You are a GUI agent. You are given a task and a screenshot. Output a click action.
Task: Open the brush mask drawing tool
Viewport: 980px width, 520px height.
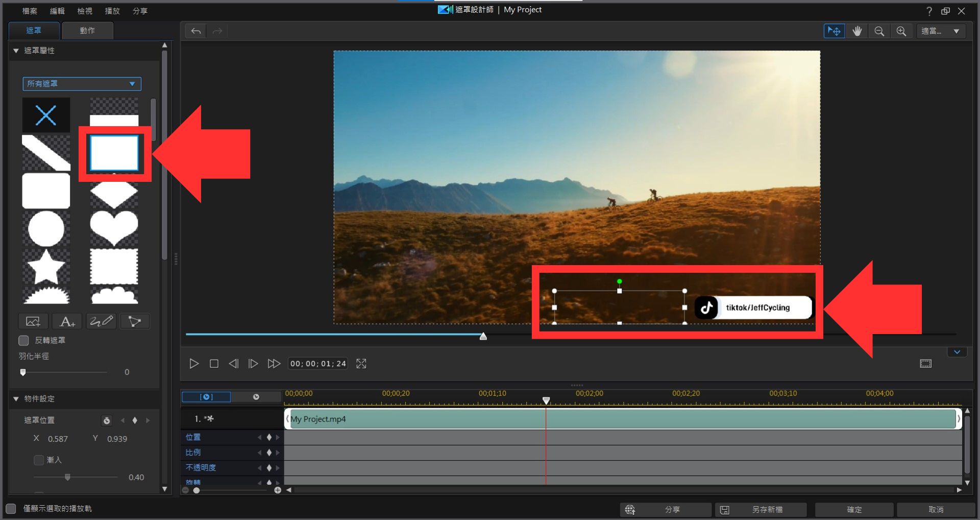click(x=101, y=321)
